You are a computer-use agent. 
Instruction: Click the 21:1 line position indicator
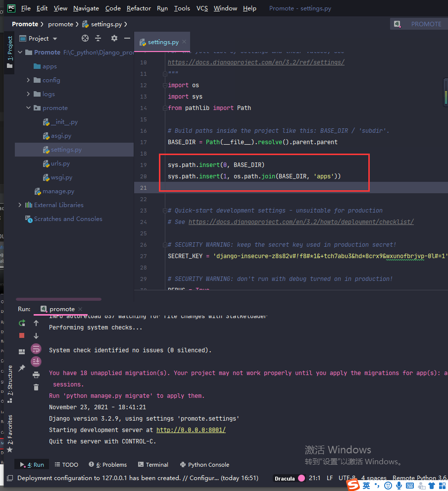click(x=315, y=478)
